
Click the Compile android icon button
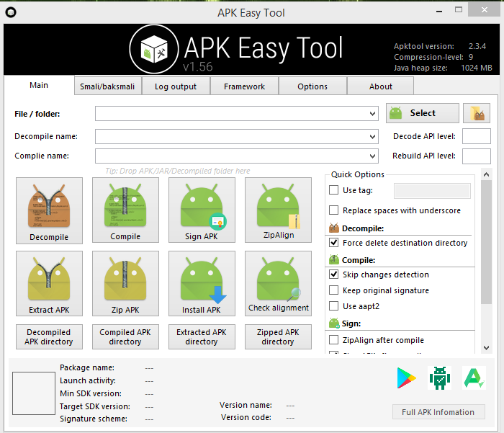125,210
